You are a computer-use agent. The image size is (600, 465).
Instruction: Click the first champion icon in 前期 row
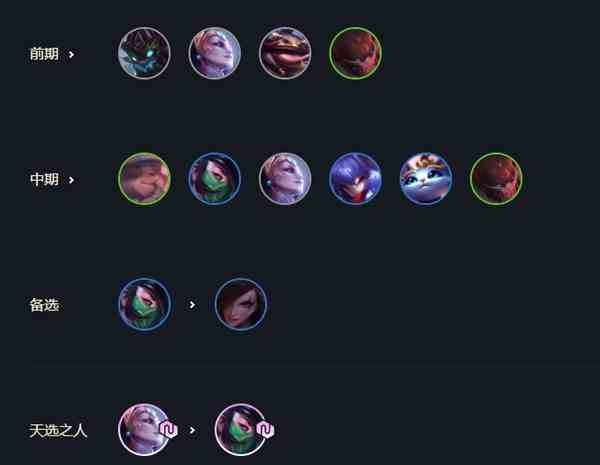coord(144,53)
